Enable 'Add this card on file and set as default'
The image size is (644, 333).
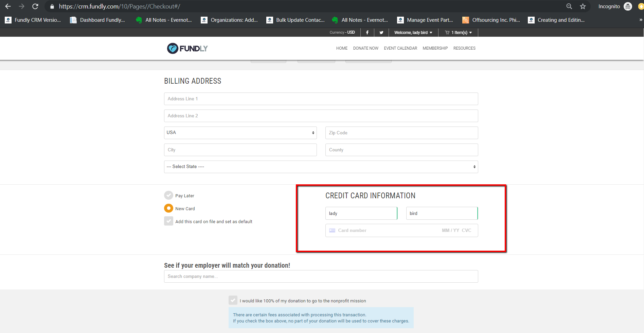click(x=168, y=221)
